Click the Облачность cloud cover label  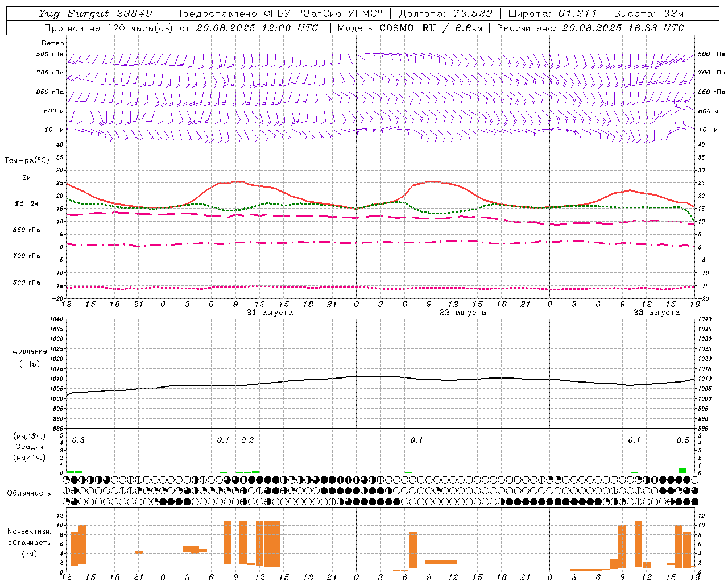click(x=29, y=493)
